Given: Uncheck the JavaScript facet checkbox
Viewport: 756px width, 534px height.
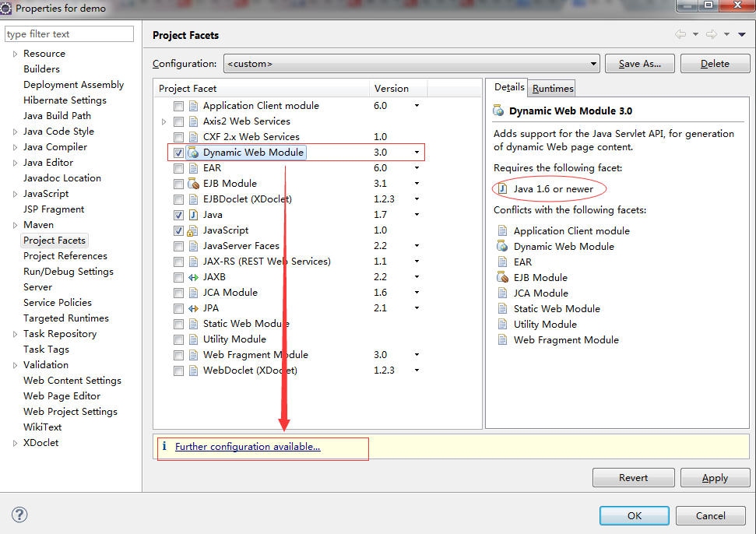Looking at the screenshot, I should coord(179,230).
